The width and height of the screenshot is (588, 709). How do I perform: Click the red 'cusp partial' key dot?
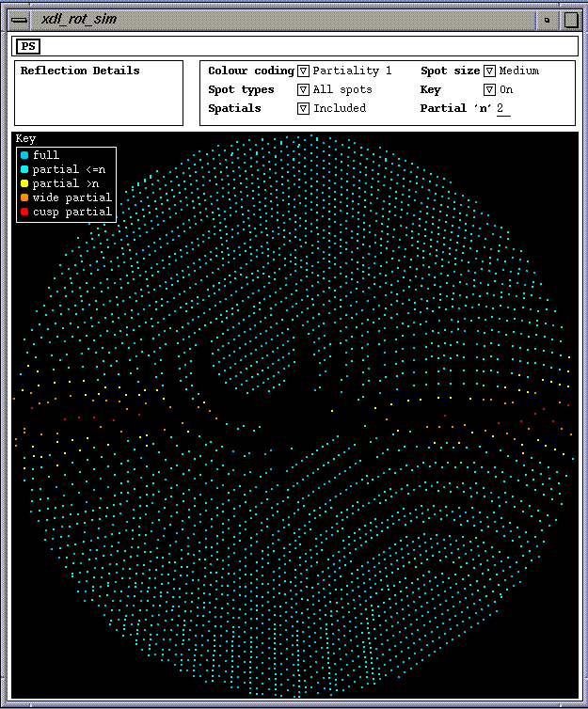point(24,213)
